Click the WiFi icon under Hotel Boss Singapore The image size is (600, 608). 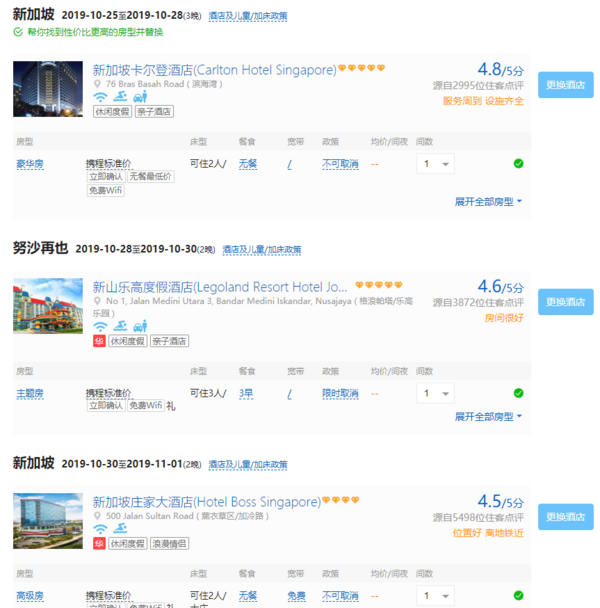[x=100, y=529]
